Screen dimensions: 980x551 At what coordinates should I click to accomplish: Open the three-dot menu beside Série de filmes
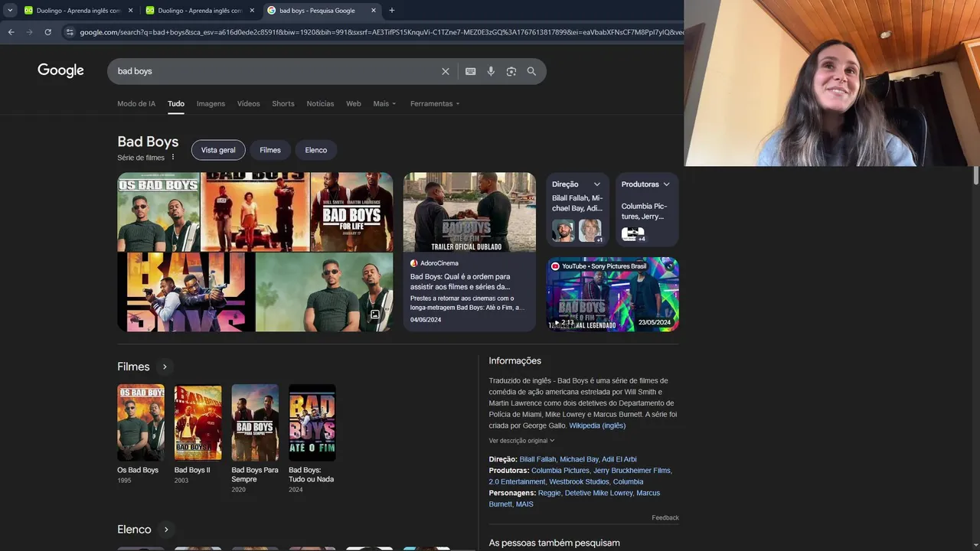coord(173,158)
